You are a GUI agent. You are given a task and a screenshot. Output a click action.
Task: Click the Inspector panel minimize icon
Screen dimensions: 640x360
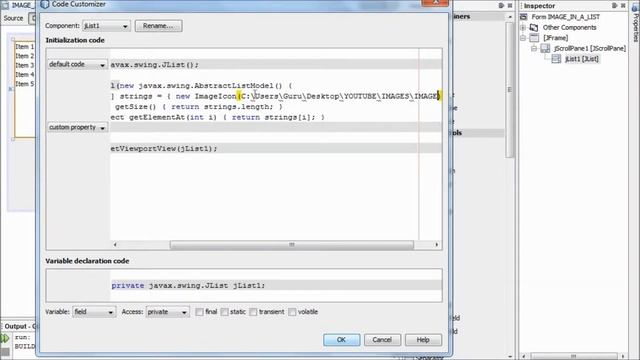point(614,5)
